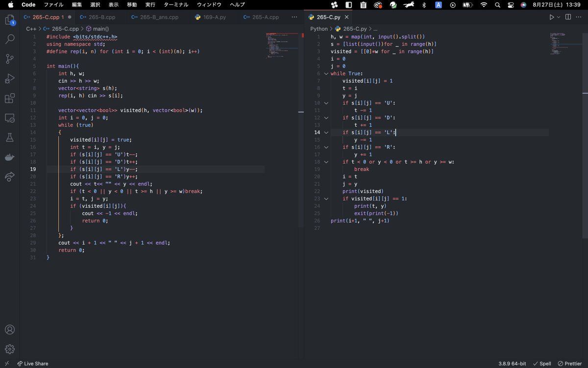The width and height of the screenshot is (588, 368).
Task: Open more actions for right editor group
Action: (579, 17)
